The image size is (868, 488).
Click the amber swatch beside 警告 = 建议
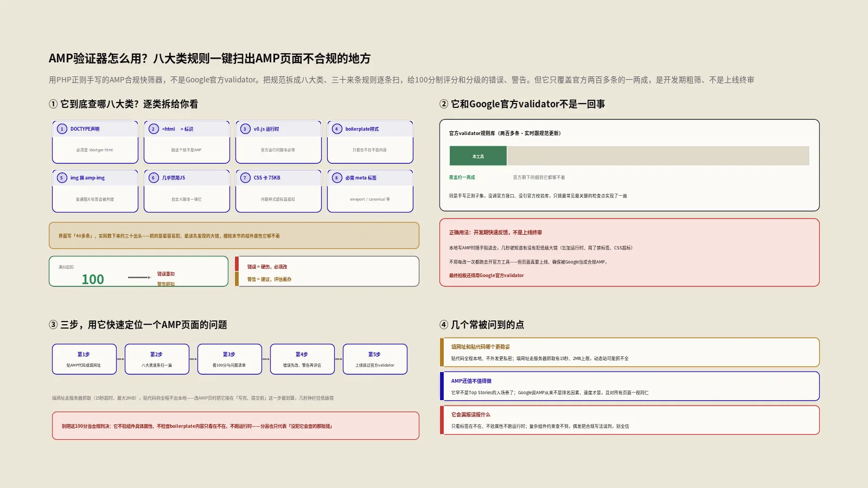click(x=237, y=279)
